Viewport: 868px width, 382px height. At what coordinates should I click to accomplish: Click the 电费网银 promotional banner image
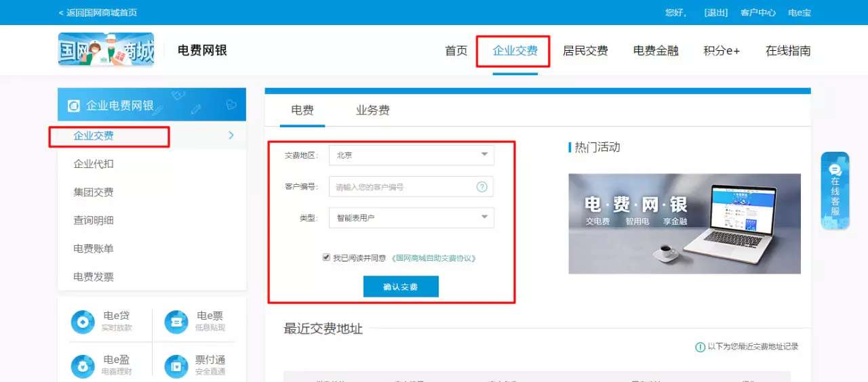pos(684,224)
